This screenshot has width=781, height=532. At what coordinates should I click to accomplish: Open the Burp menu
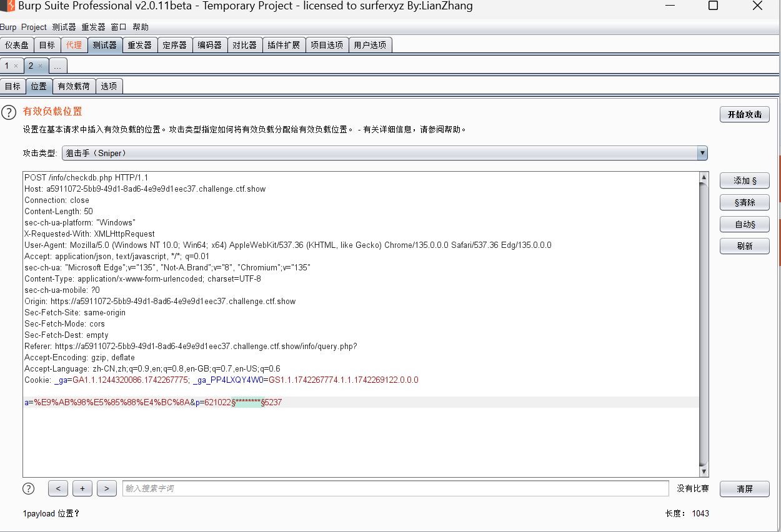point(8,27)
